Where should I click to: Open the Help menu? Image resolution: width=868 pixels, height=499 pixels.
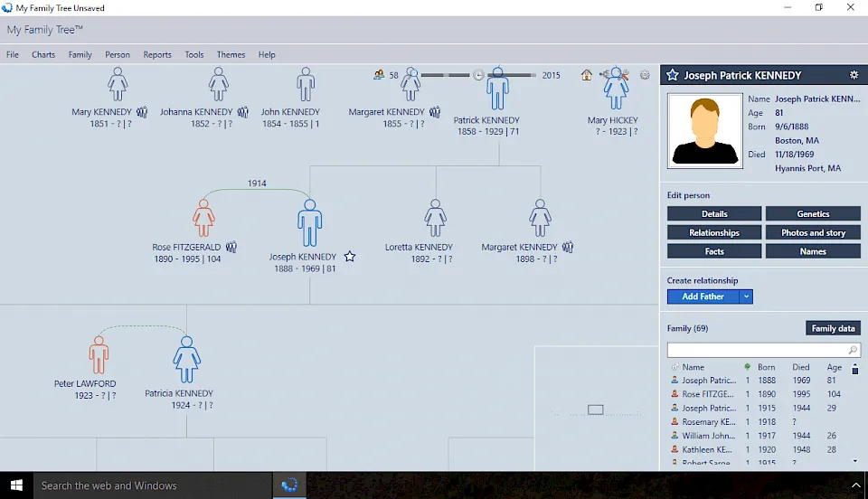(266, 55)
